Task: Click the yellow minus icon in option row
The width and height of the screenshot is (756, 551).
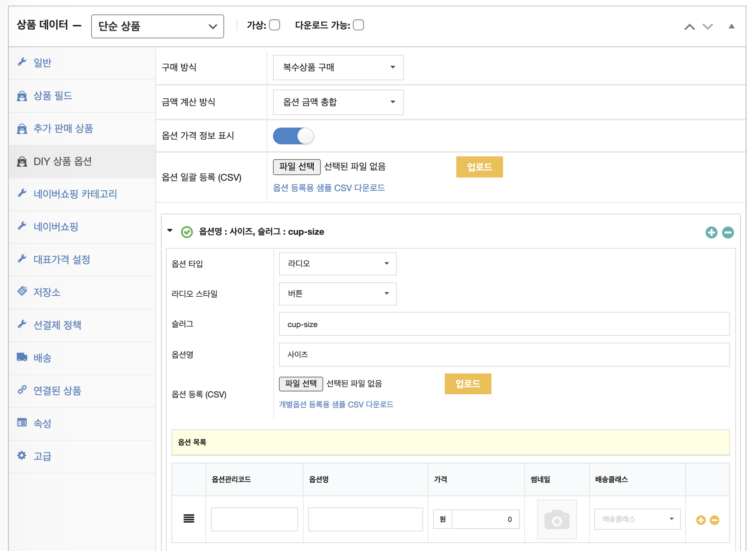Action: click(x=714, y=520)
